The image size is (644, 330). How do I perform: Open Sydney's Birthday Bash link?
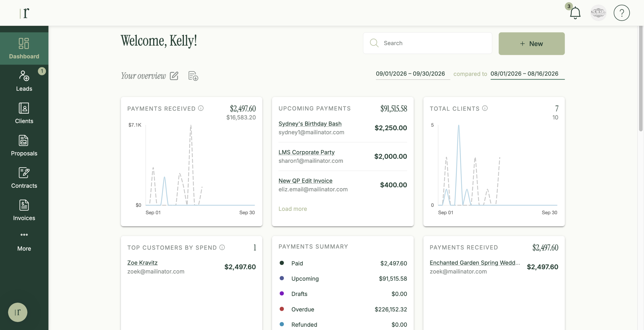coord(310,124)
